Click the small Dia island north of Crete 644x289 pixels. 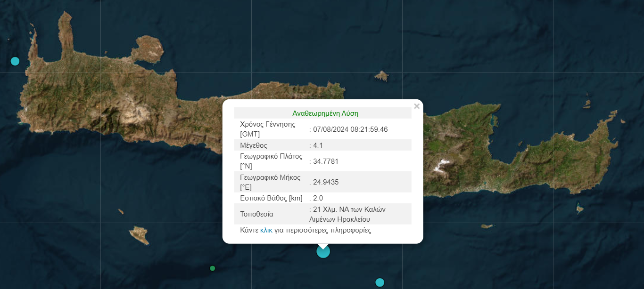tap(381, 76)
